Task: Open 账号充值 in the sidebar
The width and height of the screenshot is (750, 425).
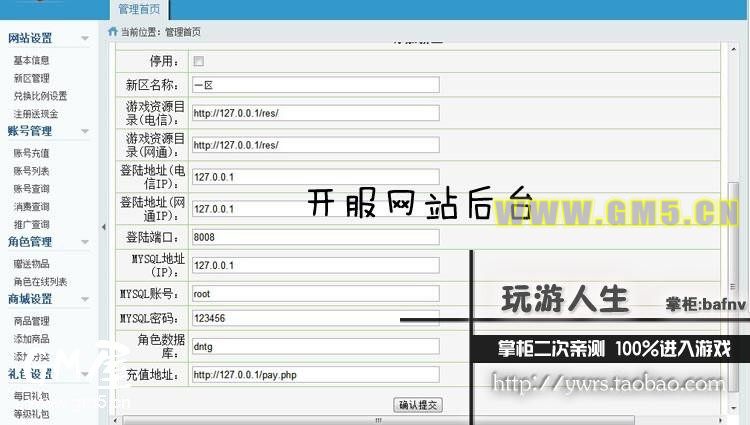Action: [x=31, y=153]
